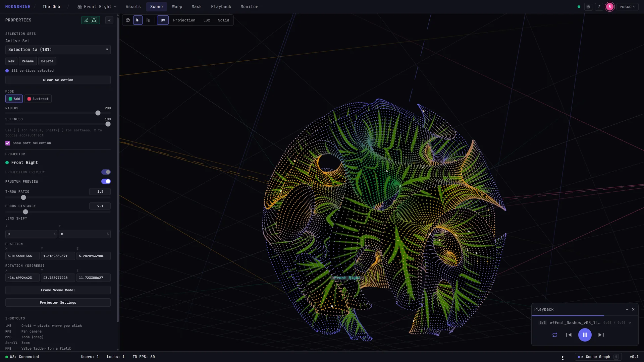Click Rename selection set button
Viewport: 644px width, 362px height.
click(x=28, y=61)
